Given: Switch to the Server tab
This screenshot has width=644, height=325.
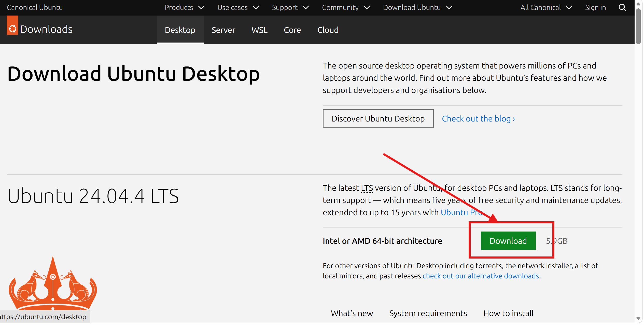Looking at the screenshot, I should (223, 30).
